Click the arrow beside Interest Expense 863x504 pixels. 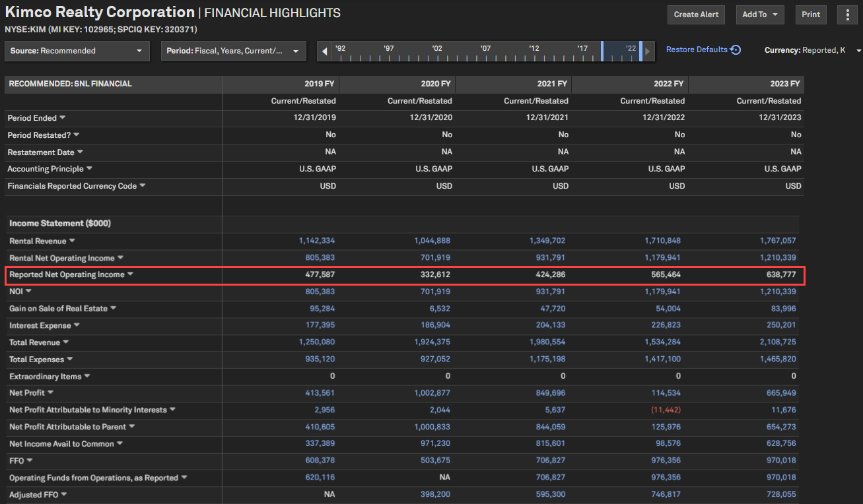click(x=77, y=325)
